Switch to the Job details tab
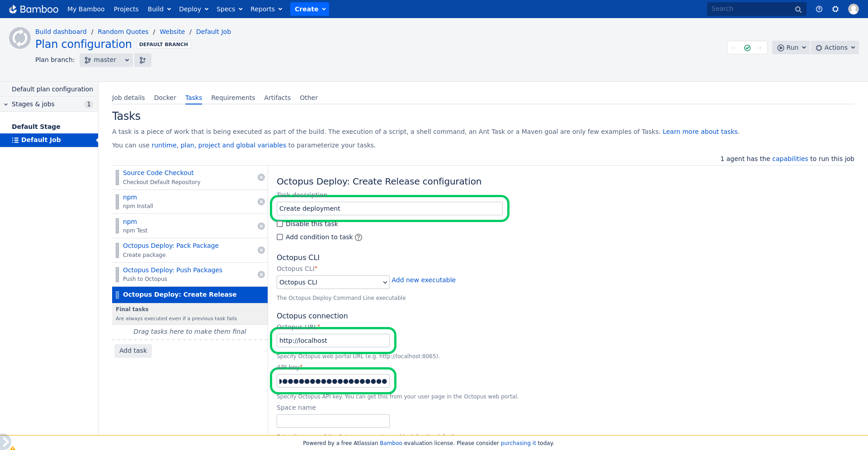The image size is (868, 450). 128,98
